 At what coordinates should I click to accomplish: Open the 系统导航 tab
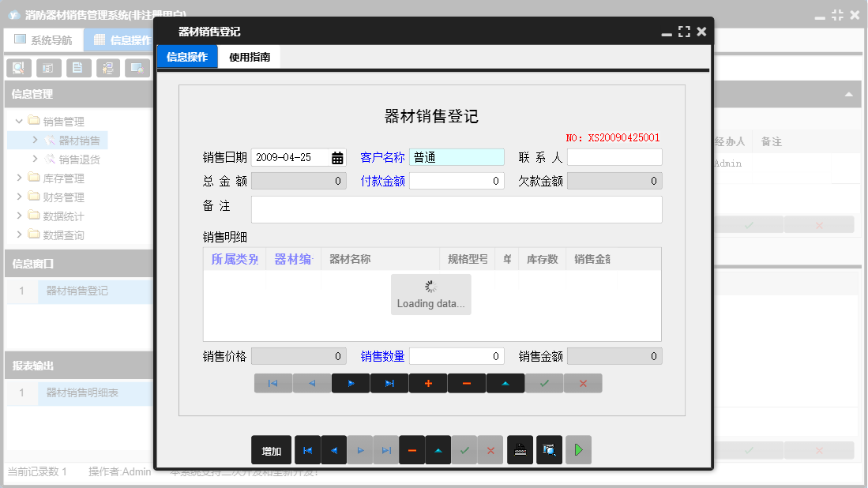[43, 39]
